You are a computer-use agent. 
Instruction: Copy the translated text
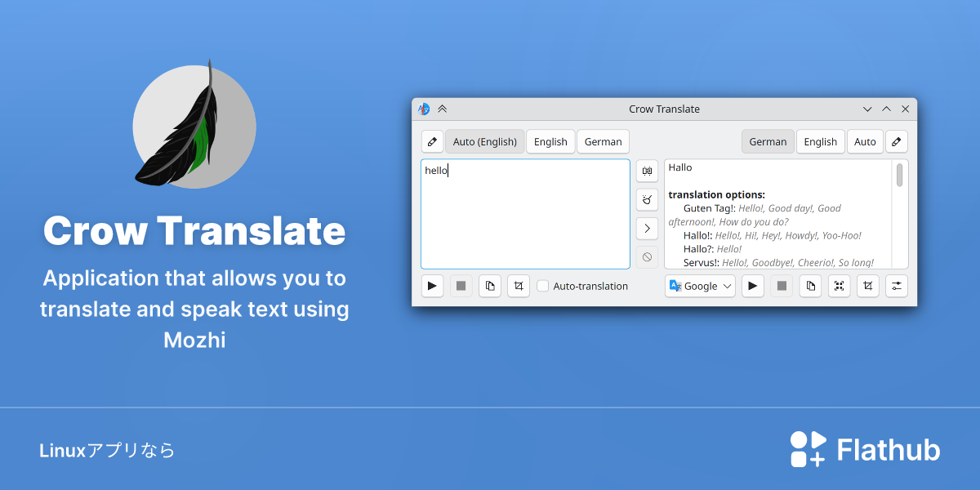(810, 286)
